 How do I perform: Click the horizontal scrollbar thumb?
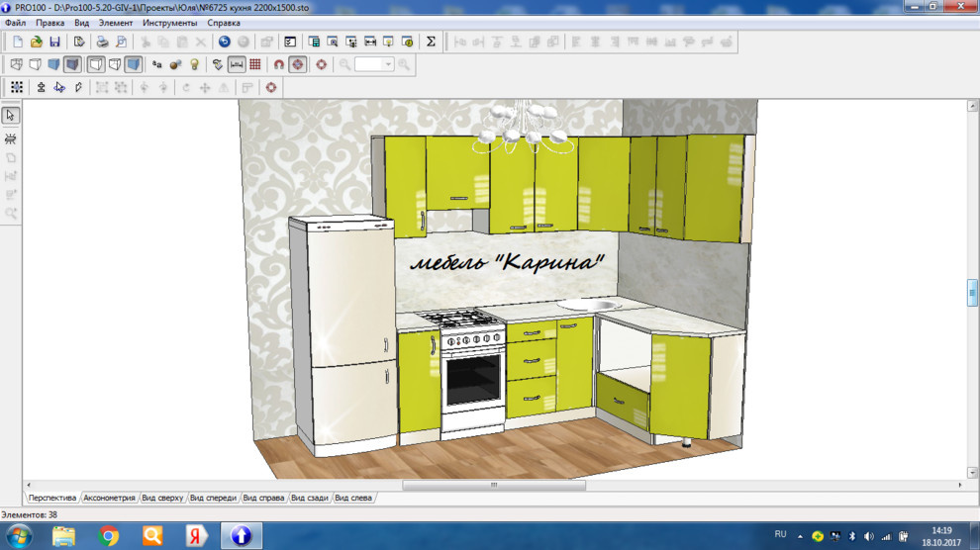493,486
